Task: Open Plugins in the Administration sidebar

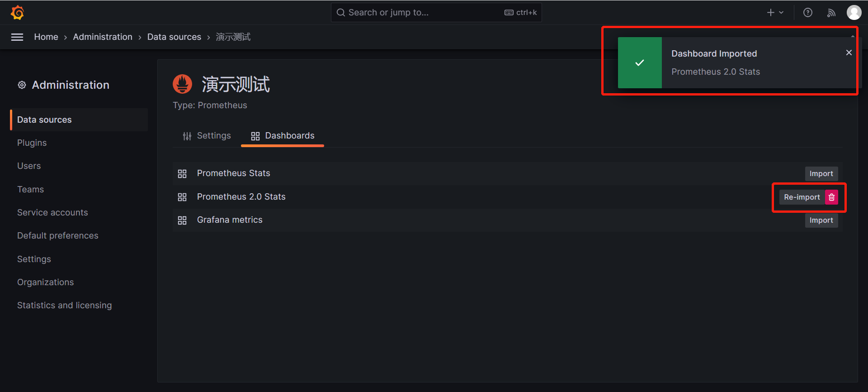Action: (32, 143)
